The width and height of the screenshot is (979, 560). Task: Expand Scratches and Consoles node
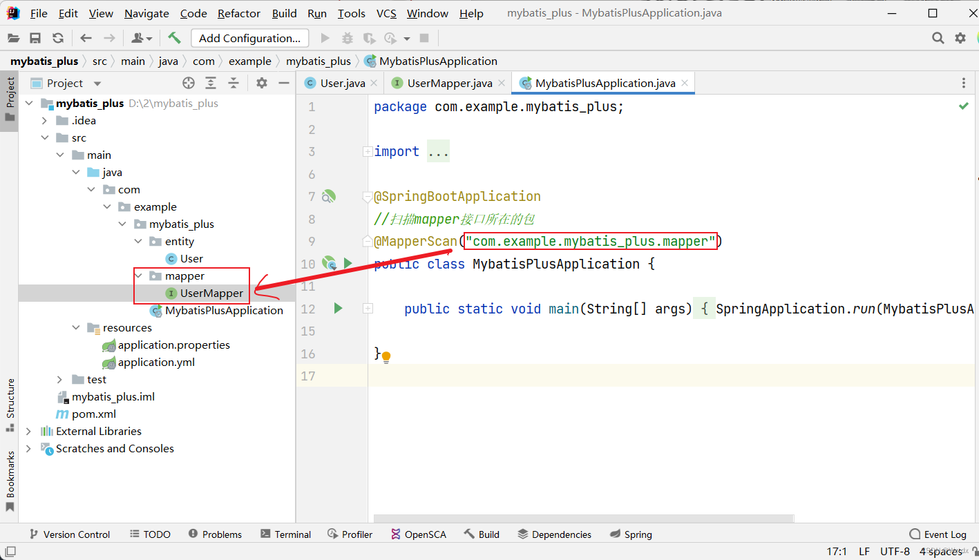point(29,448)
